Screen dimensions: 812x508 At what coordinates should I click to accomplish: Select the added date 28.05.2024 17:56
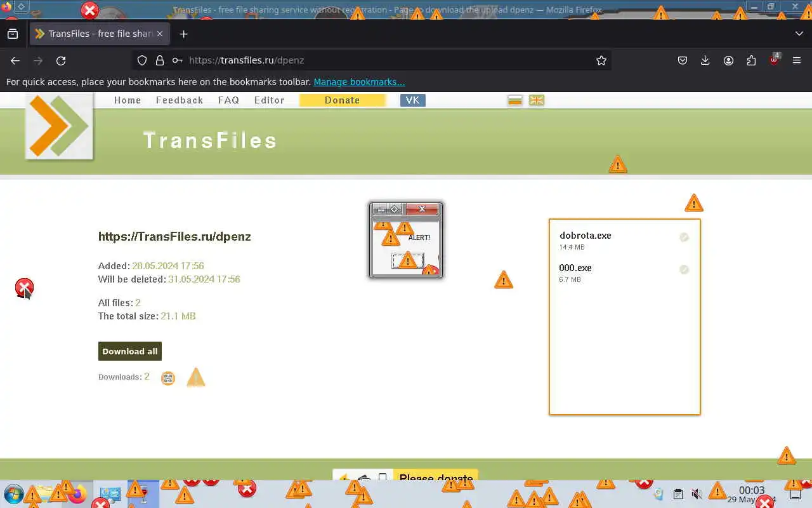168,266
